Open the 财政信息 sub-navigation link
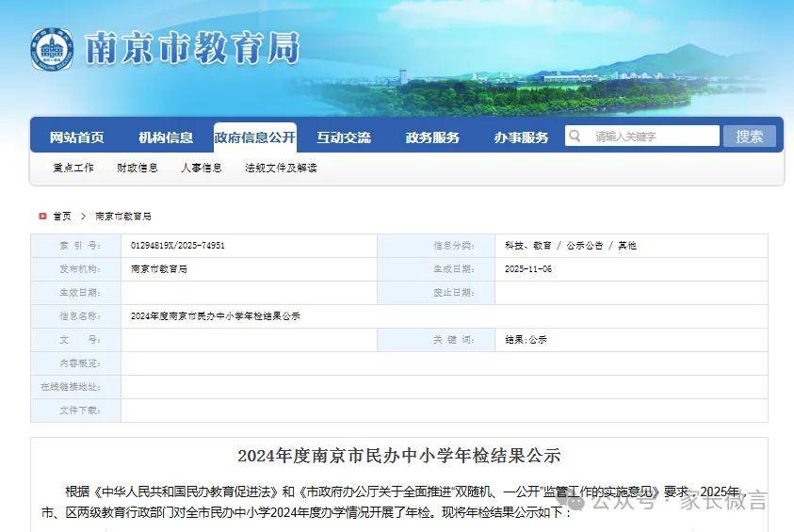 [138, 168]
